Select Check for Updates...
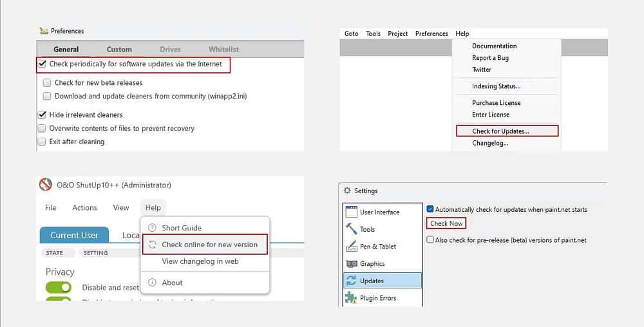 (507, 131)
